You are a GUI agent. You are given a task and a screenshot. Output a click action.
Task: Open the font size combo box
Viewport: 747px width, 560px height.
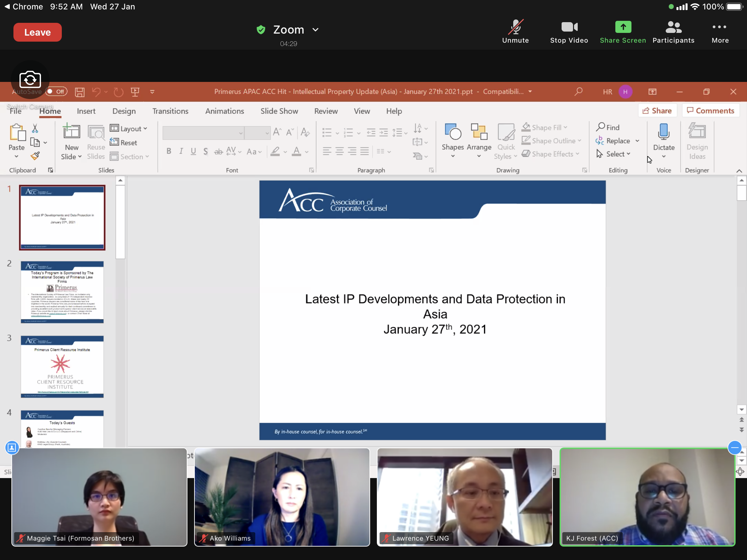[258, 133]
